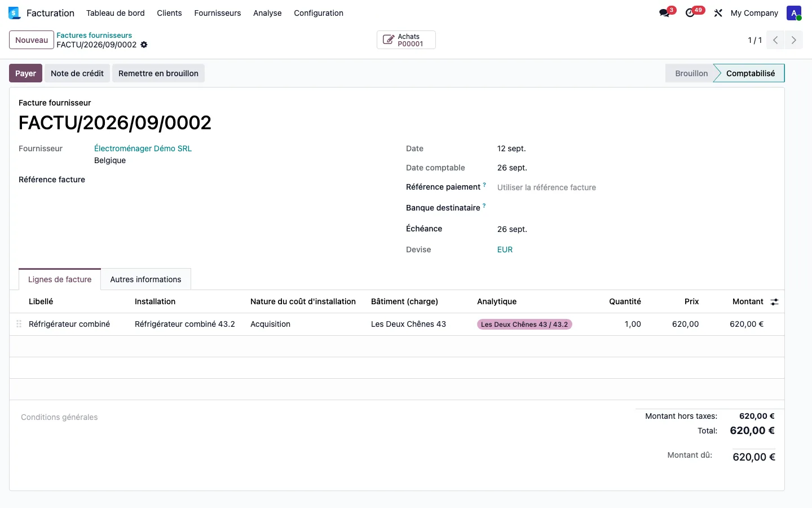Screen dimensions: 812x508
Task: Switch to Autres informations tab
Action: point(145,279)
